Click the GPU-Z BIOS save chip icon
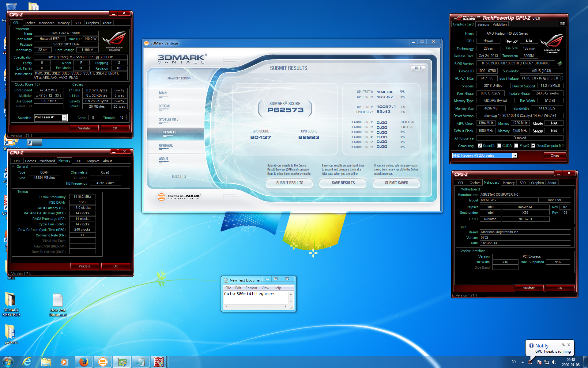 point(560,63)
